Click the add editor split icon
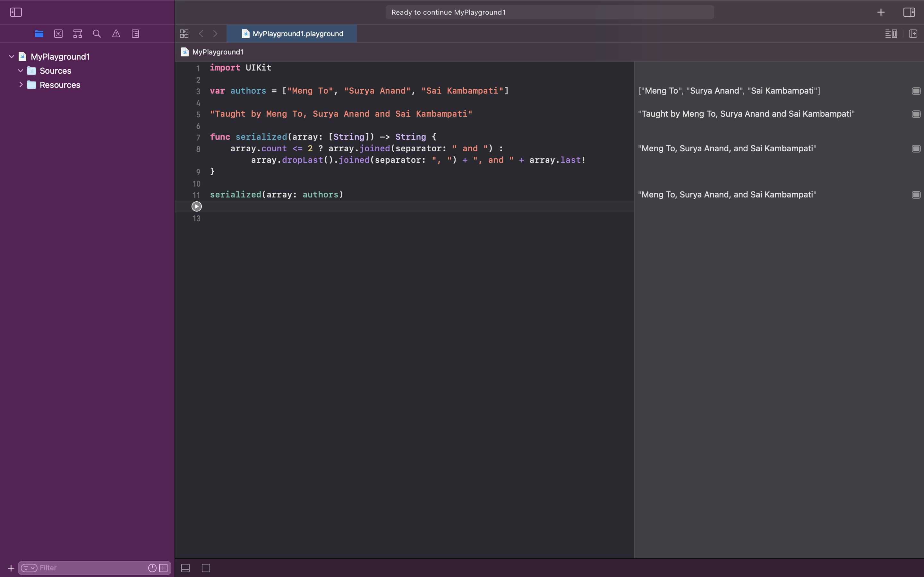This screenshot has height=577, width=924. coord(913,34)
